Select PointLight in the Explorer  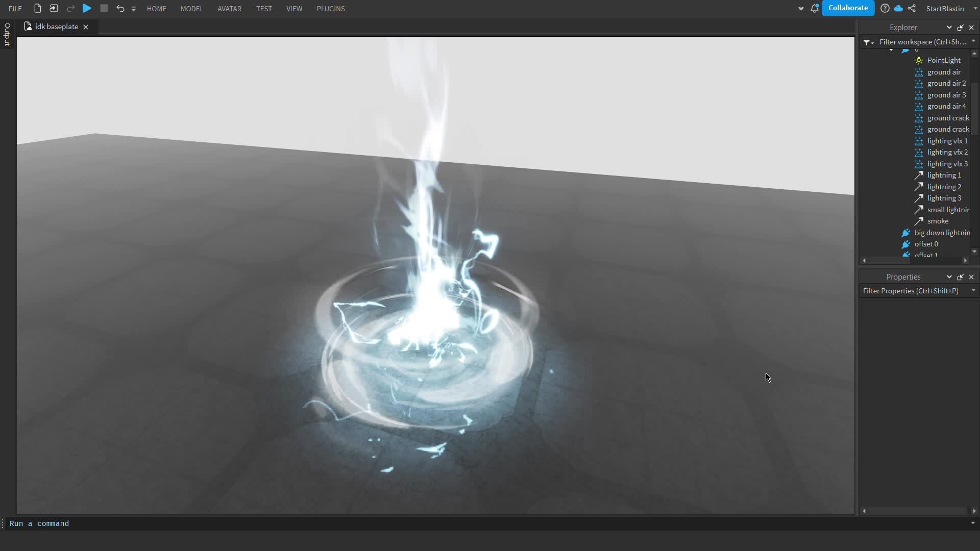[x=943, y=60]
